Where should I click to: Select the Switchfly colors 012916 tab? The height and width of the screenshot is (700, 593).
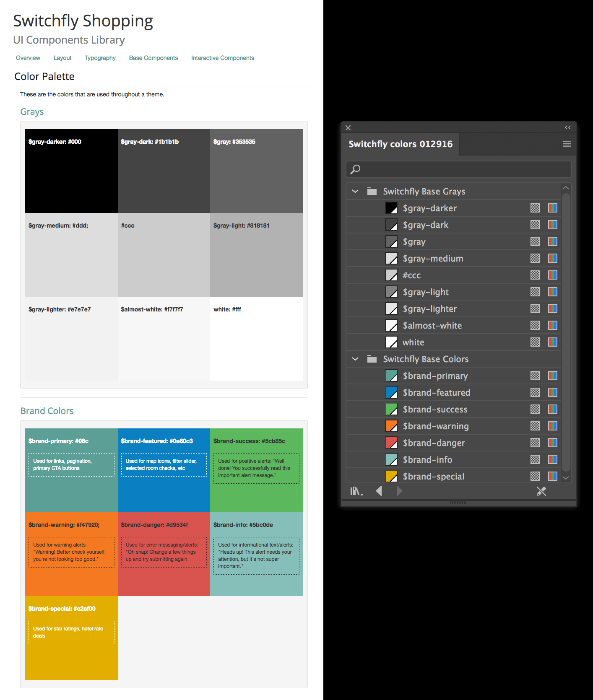click(401, 144)
